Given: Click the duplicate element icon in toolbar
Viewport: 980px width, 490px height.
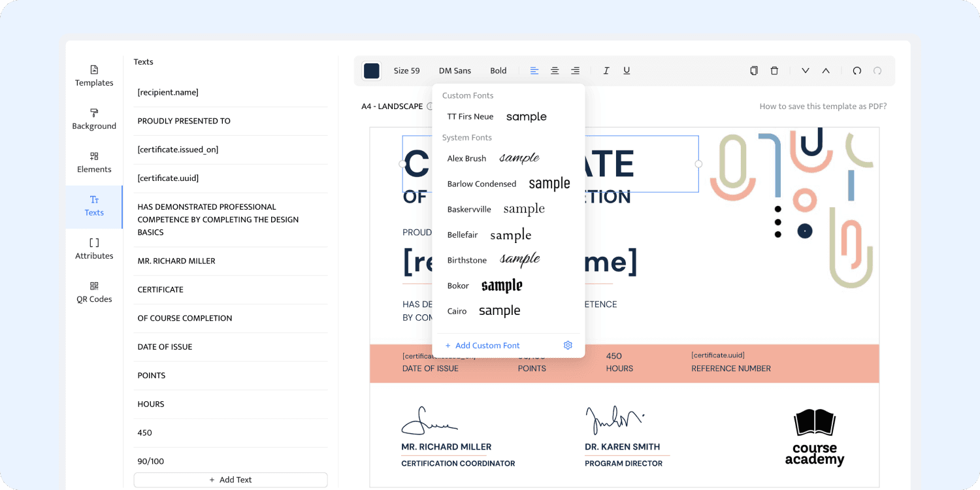Looking at the screenshot, I should pos(753,71).
